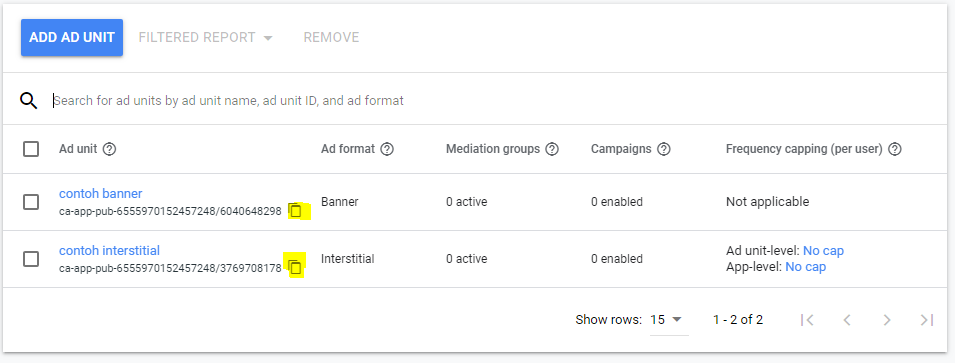Open help icon next to Ad format
The image size is (955, 363).
coord(387,149)
